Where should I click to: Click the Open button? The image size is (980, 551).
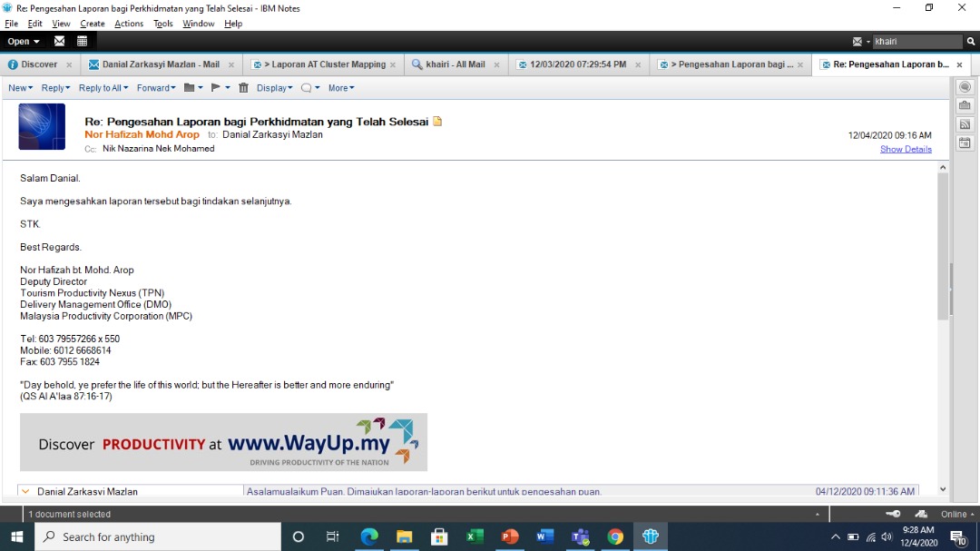(x=24, y=41)
